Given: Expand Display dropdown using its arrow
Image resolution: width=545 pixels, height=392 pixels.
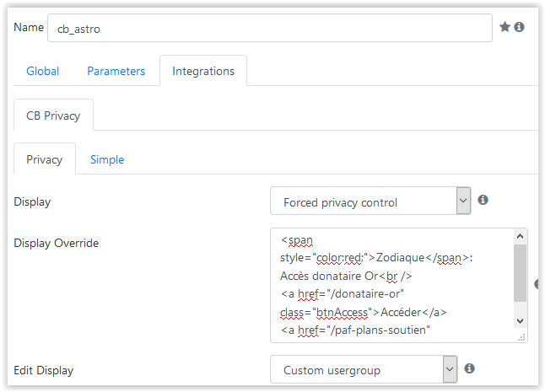Looking at the screenshot, I should (463, 201).
